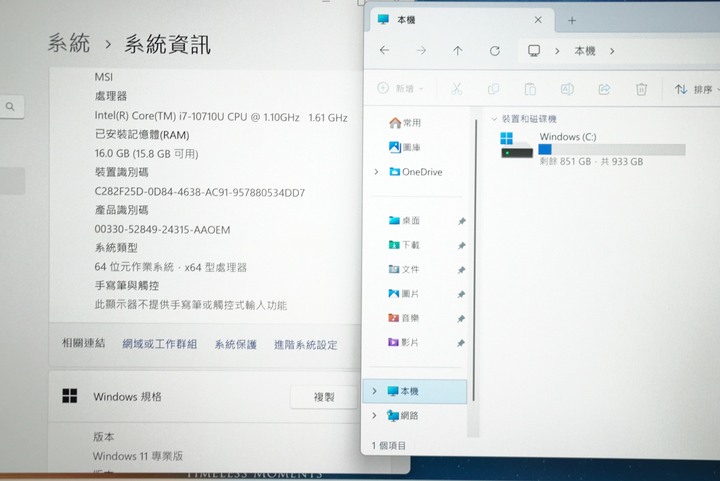
Task: Open 圖片 Pictures folder in sidebar
Action: pyautogui.click(x=404, y=293)
